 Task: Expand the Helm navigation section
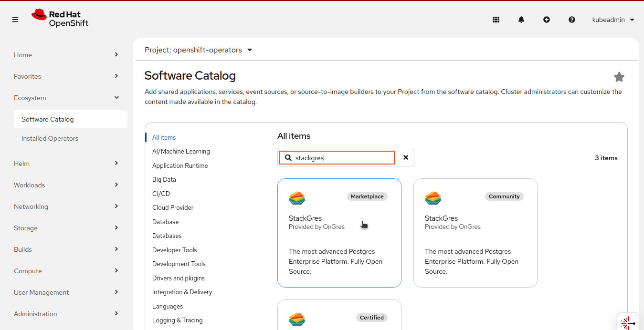66,164
